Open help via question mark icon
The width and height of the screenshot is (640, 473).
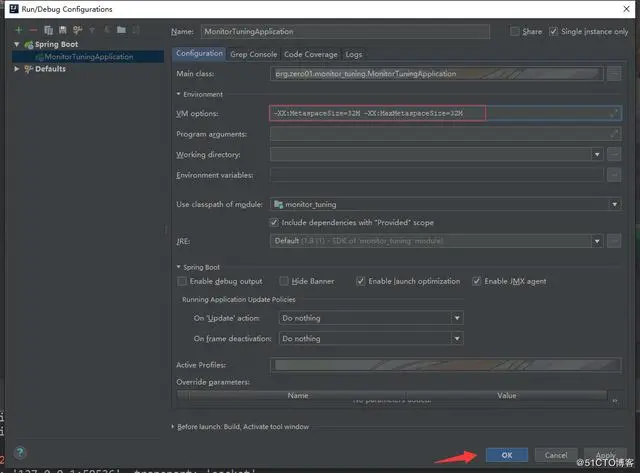tap(20, 452)
